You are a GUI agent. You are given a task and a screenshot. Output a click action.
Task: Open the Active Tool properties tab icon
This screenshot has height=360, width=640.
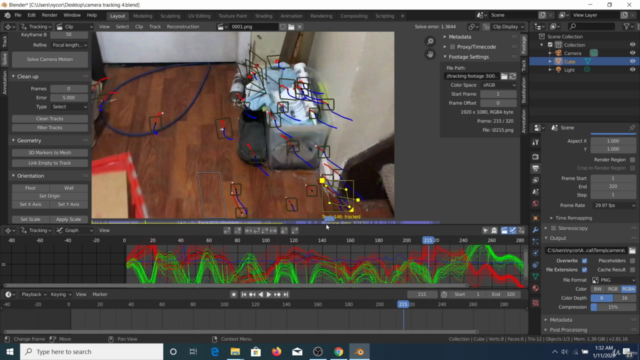tap(536, 142)
